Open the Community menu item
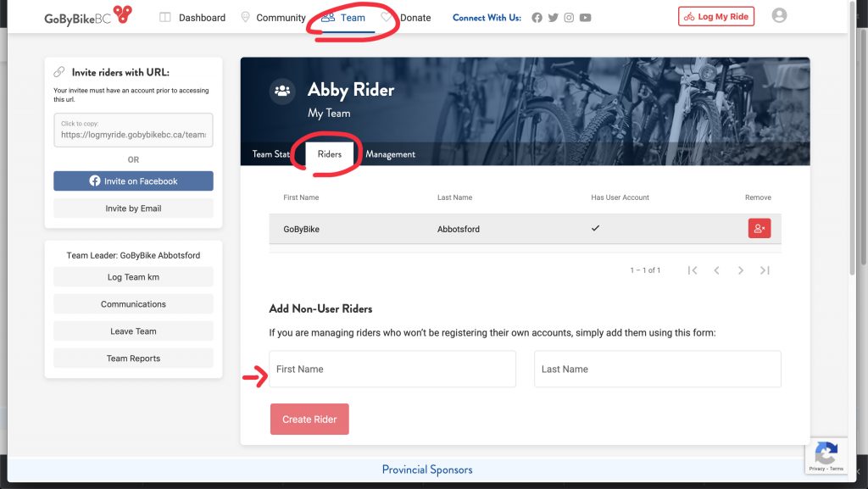 (274, 18)
